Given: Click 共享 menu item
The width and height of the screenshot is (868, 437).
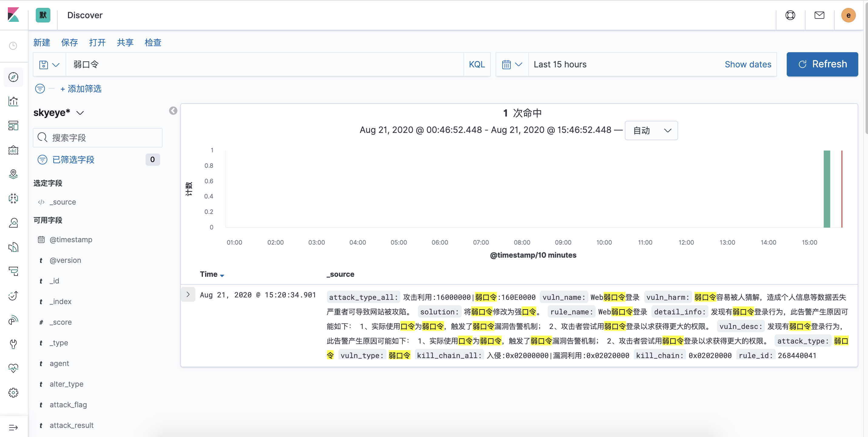Looking at the screenshot, I should tap(125, 42).
